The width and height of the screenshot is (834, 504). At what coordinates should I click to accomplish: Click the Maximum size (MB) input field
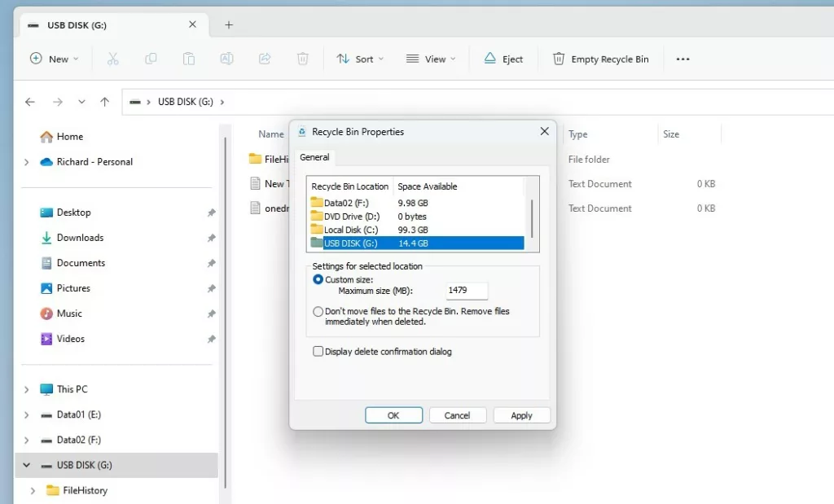467,291
